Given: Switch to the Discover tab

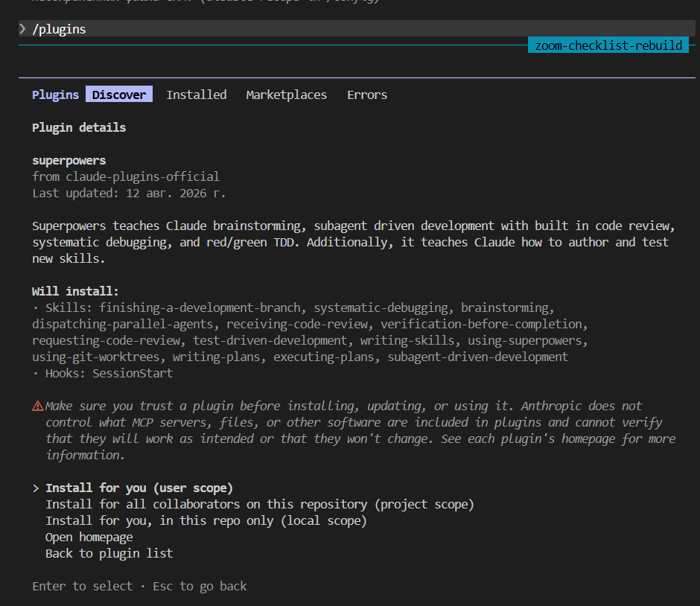Looking at the screenshot, I should tap(118, 95).
